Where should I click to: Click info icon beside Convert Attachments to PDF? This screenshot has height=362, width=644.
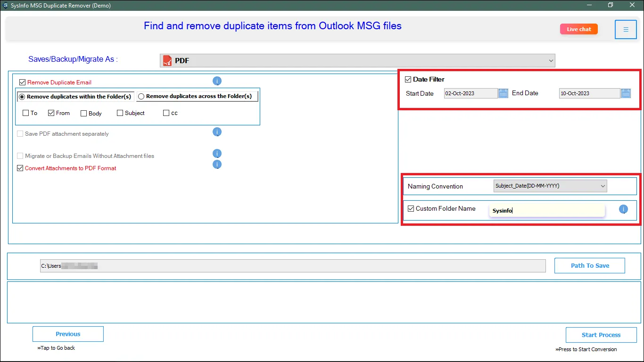[217, 165]
